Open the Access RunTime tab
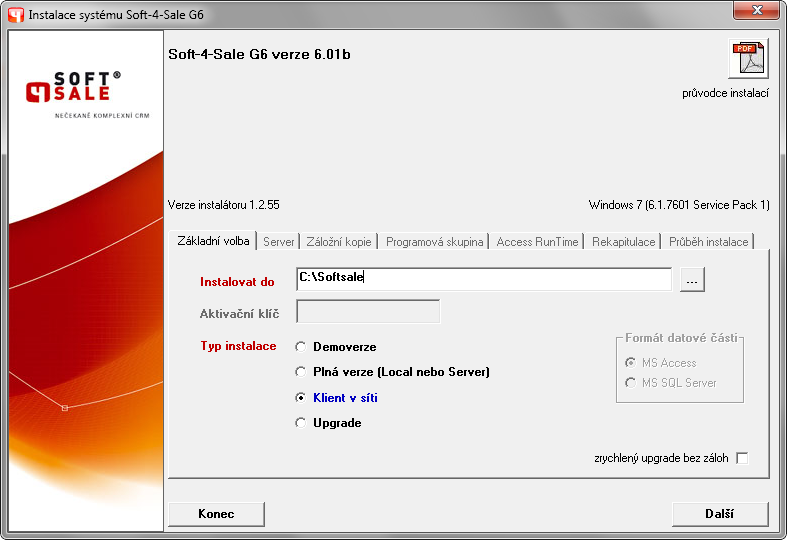 pyautogui.click(x=537, y=242)
